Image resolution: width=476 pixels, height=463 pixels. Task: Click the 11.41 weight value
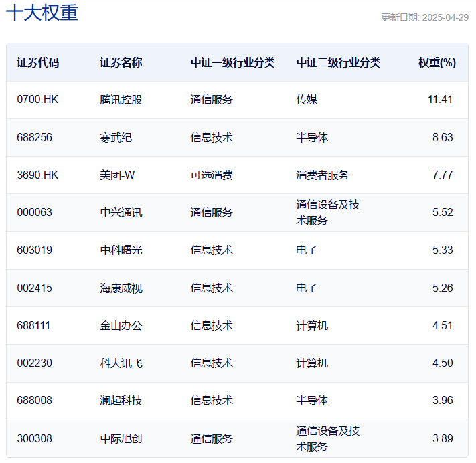click(440, 100)
